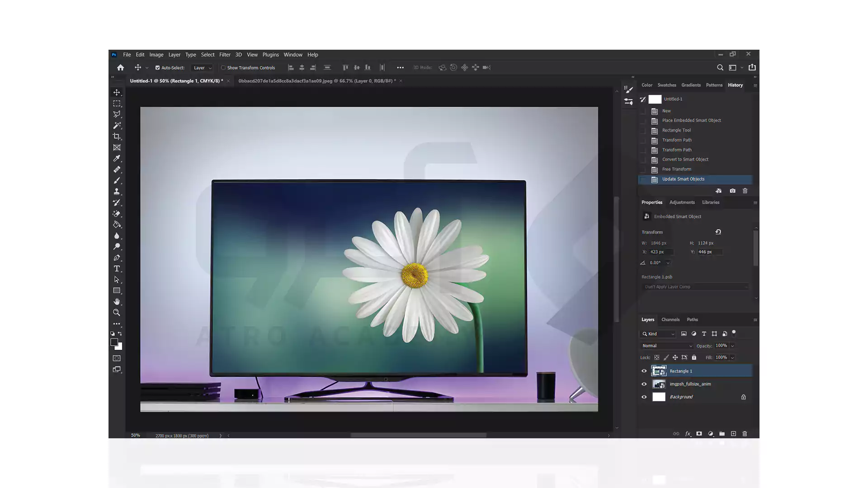Toggle visibility of the Background layer

[644, 397]
